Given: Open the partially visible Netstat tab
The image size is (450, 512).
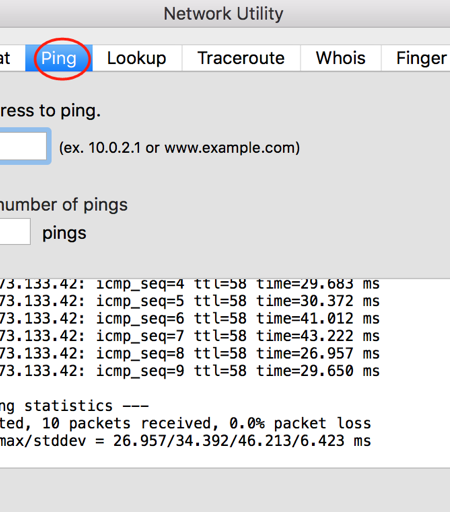Looking at the screenshot, I should pyautogui.click(x=12, y=58).
